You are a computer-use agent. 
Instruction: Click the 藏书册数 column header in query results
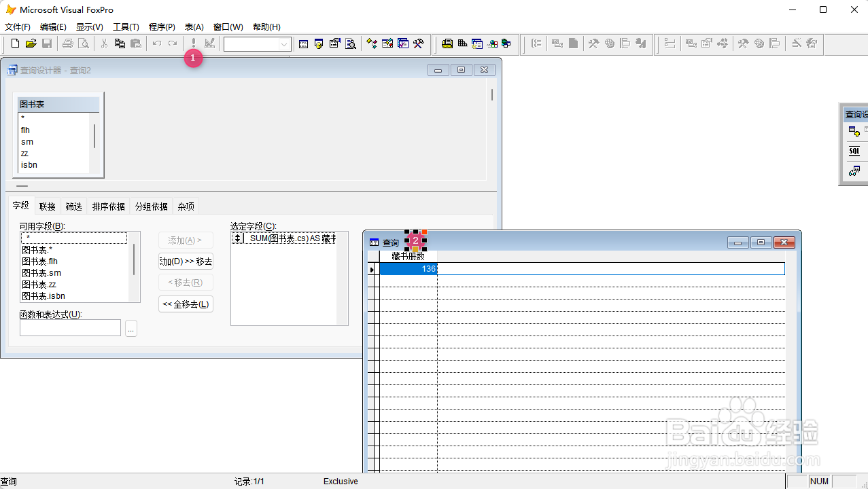coord(408,256)
